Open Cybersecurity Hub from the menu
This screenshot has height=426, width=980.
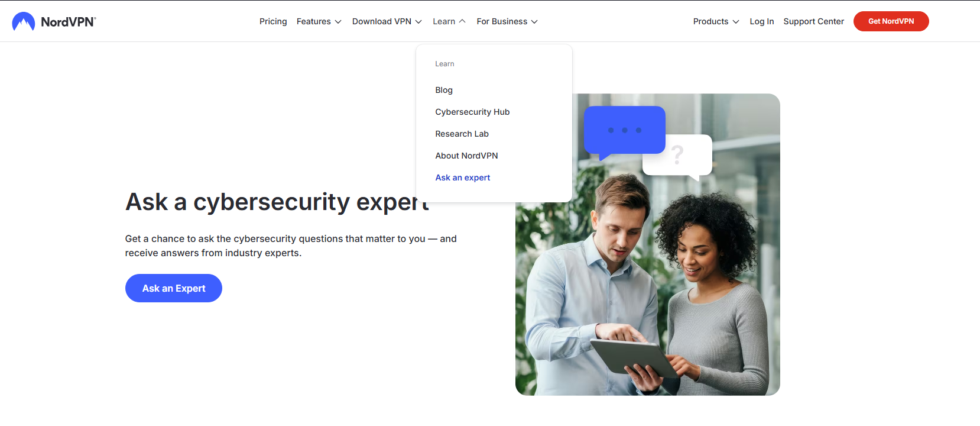click(x=472, y=112)
